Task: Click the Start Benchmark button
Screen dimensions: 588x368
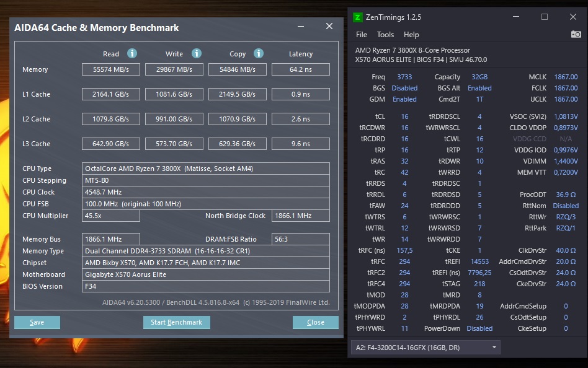Action: [177, 322]
